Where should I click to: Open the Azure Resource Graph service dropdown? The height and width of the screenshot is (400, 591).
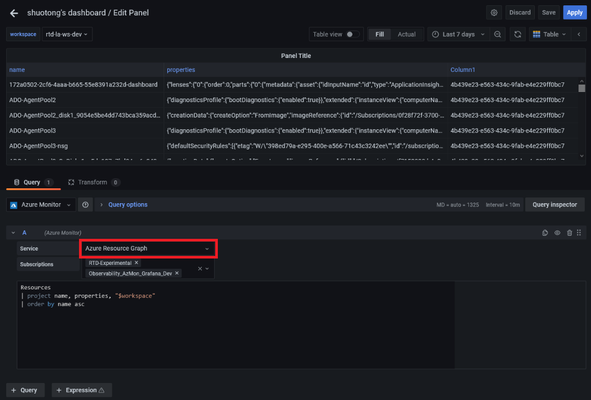148,248
